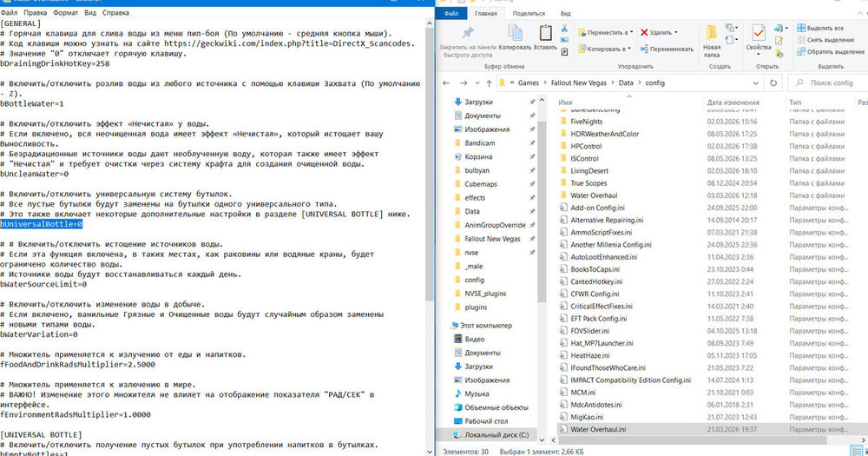The height and width of the screenshot is (456, 868).
Task: Click the Поиск: config search field
Action: pyautogui.click(x=827, y=83)
